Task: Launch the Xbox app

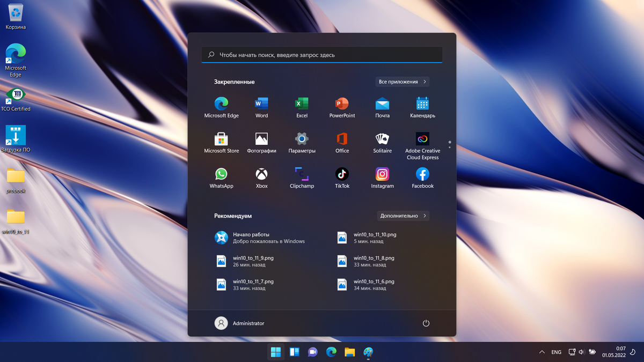Action: pyautogui.click(x=261, y=178)
